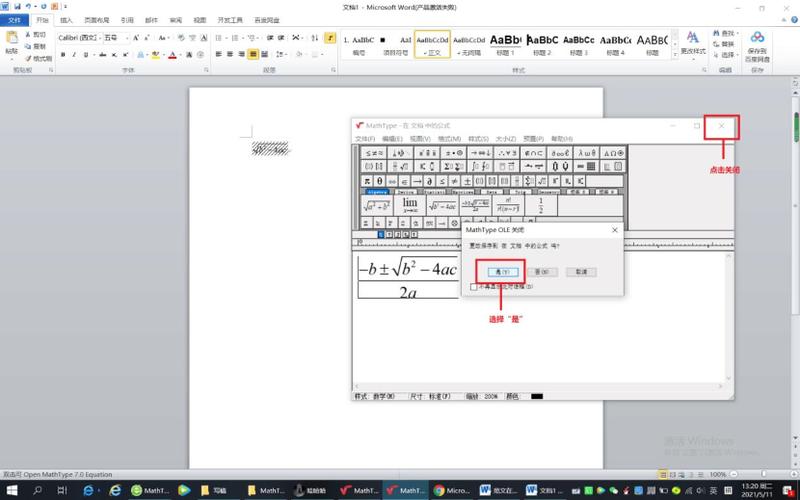This screenshot has height=500, width=800.
Task: Expand the Paragraph group dialog launcher
Action: click(334, 70)
